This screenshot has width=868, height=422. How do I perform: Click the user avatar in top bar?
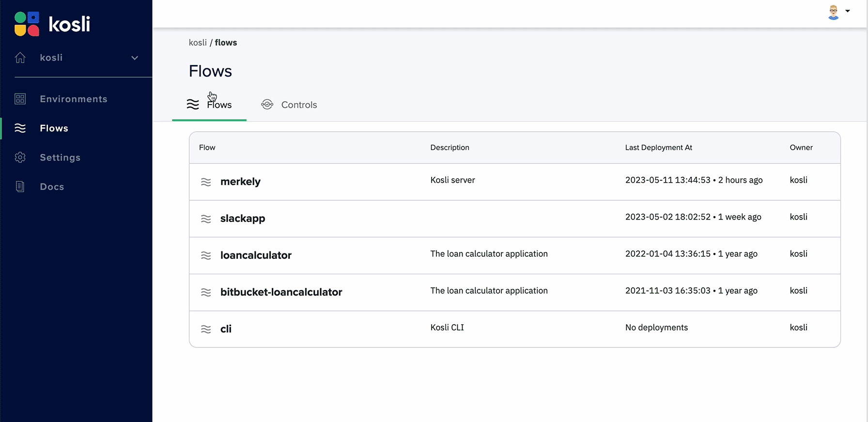(833, 12)
